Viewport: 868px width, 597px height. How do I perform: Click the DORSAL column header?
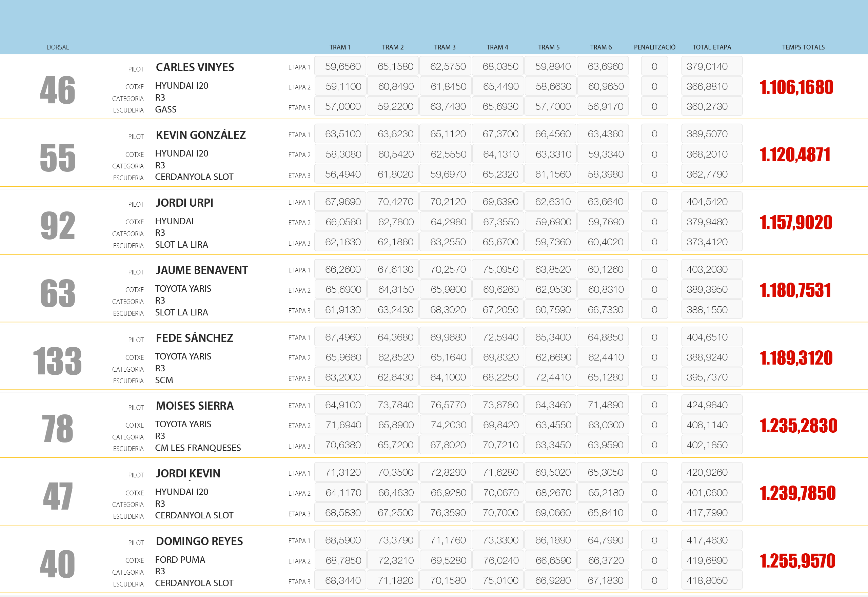coord(58,47)
